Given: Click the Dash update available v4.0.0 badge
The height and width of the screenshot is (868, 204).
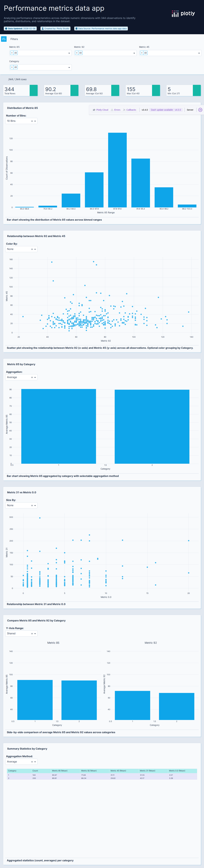Looking at the screenshot, I should 166,110.
